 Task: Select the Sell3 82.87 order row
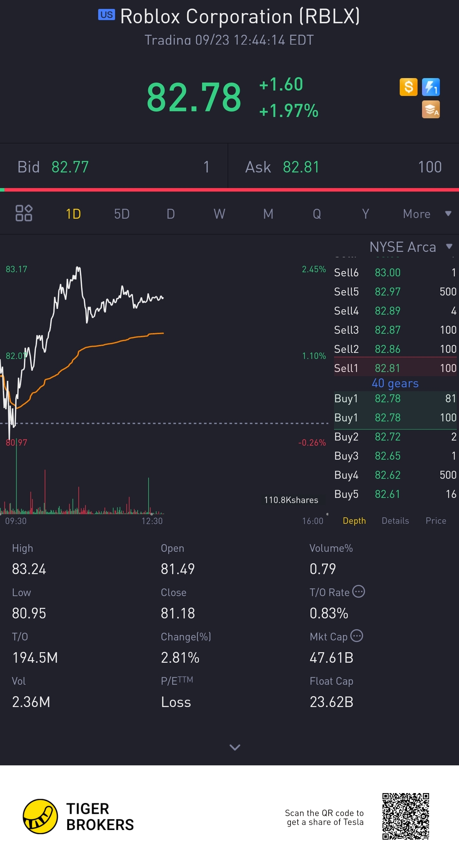[x=395, y=330]
